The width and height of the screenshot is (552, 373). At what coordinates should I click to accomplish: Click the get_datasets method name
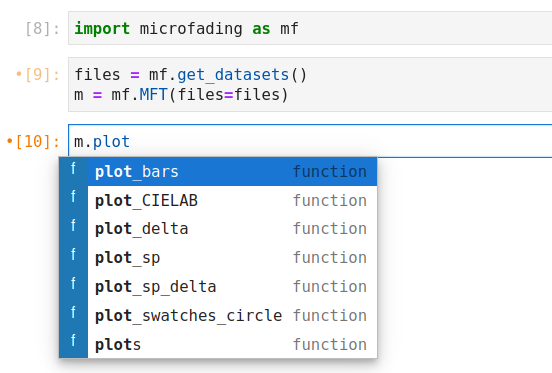233,75
